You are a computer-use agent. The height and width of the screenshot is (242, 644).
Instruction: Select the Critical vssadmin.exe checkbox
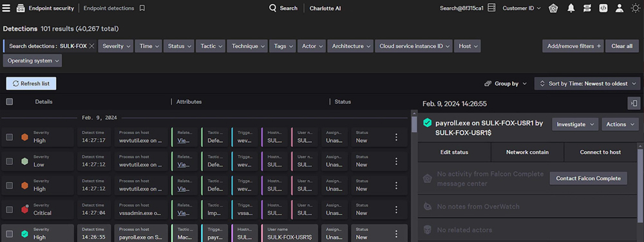[x=10, y=210]
